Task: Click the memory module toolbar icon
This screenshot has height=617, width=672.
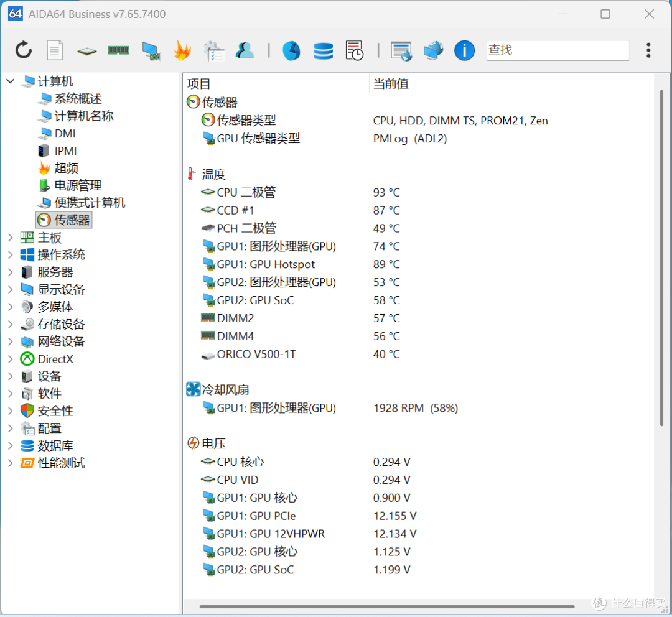Action: click(x=118, y=50)
